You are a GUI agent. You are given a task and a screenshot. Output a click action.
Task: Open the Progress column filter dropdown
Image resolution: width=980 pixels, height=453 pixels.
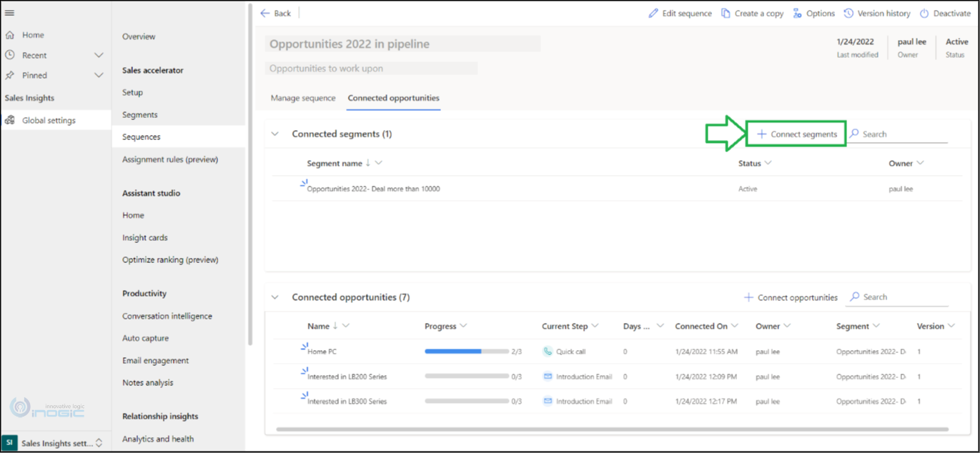pyautogui.click(x=463, y=326)
